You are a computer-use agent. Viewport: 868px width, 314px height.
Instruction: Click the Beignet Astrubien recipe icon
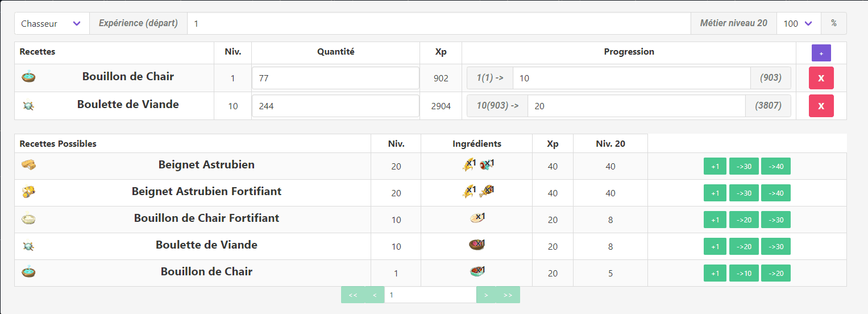28,164
